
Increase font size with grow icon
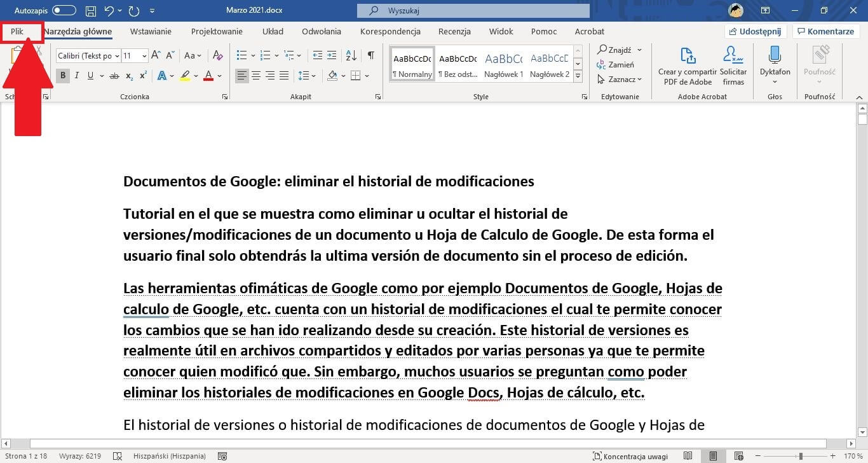pyautogui.click(x=157, y=56)
